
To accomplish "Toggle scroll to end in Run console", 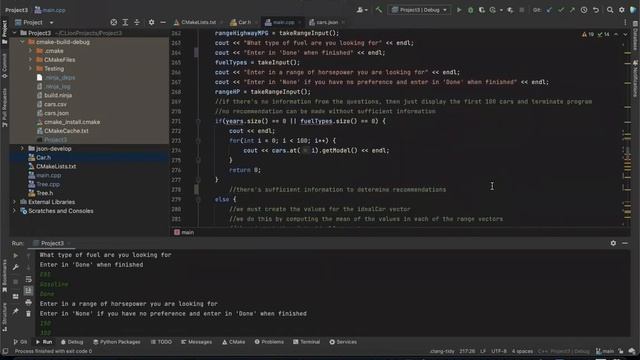I will (28, 291).
